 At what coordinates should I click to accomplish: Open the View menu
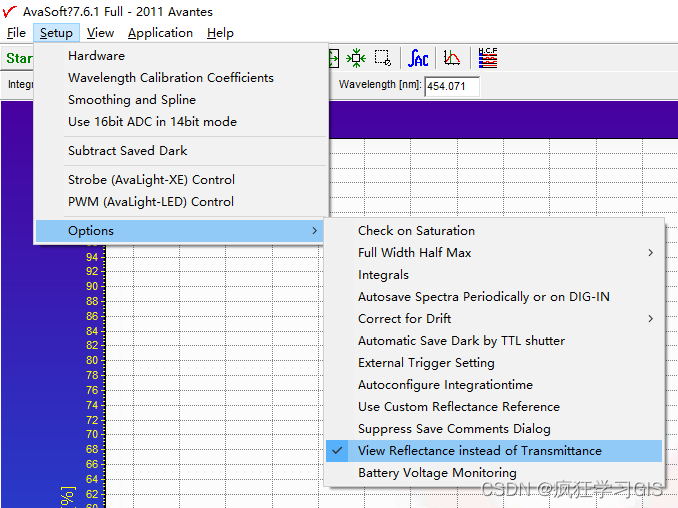[100, 33]
